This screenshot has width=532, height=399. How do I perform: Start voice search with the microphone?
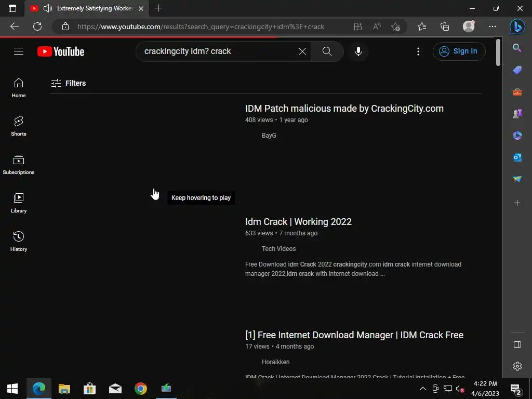pos(358,51)
